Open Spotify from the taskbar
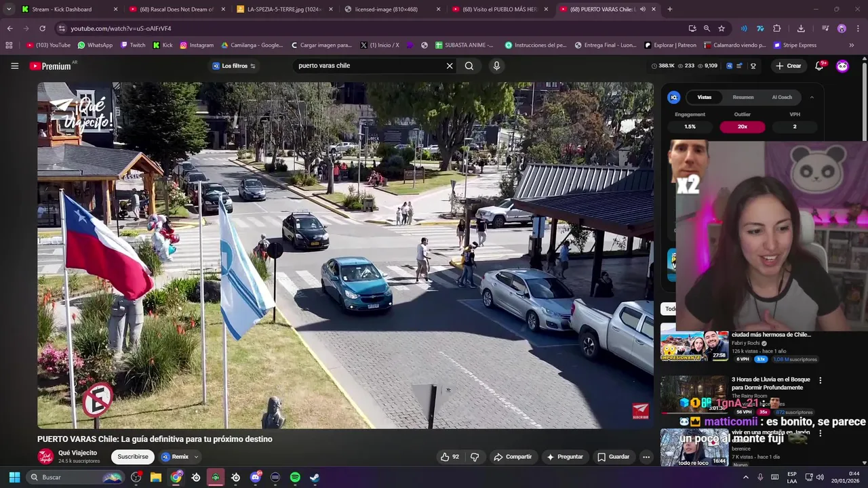 295,477
